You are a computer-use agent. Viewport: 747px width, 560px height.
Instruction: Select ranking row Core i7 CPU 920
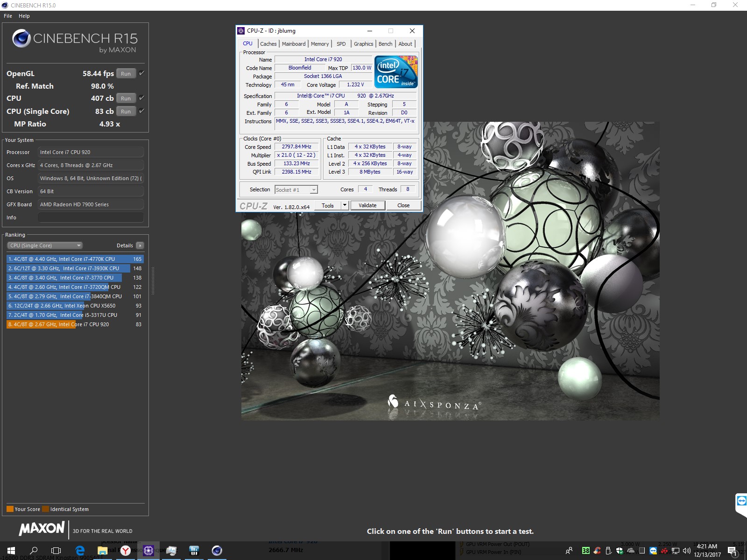75,324
